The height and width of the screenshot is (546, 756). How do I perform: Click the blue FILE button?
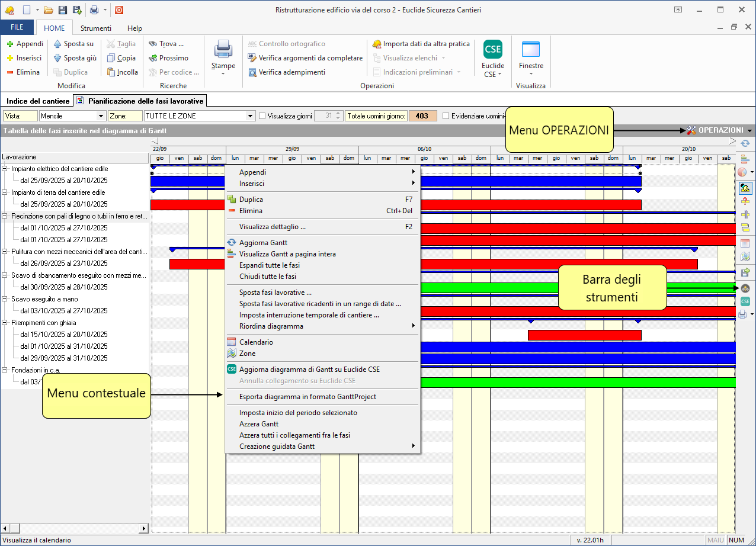pyautogui.click(x=17, y=28)
